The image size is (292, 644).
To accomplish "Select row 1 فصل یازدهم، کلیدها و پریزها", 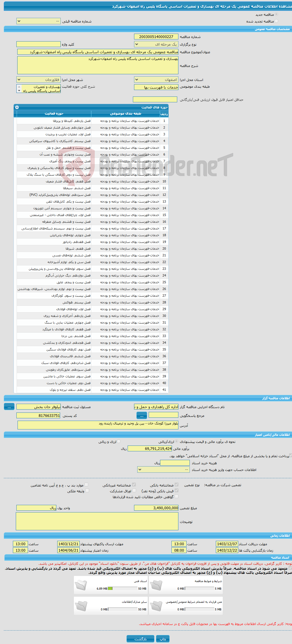I will [x=93, y=121].
